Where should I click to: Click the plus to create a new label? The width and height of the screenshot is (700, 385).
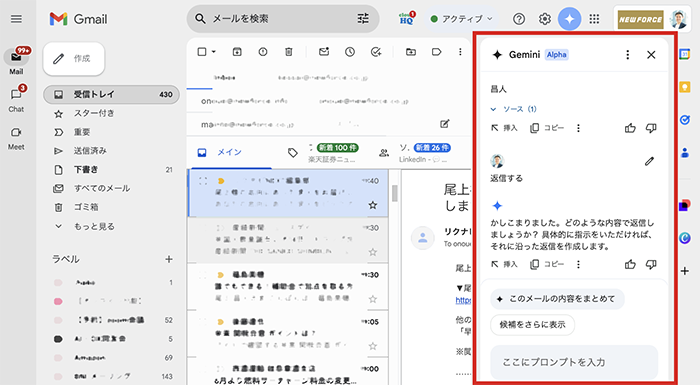tap(169, 259)
